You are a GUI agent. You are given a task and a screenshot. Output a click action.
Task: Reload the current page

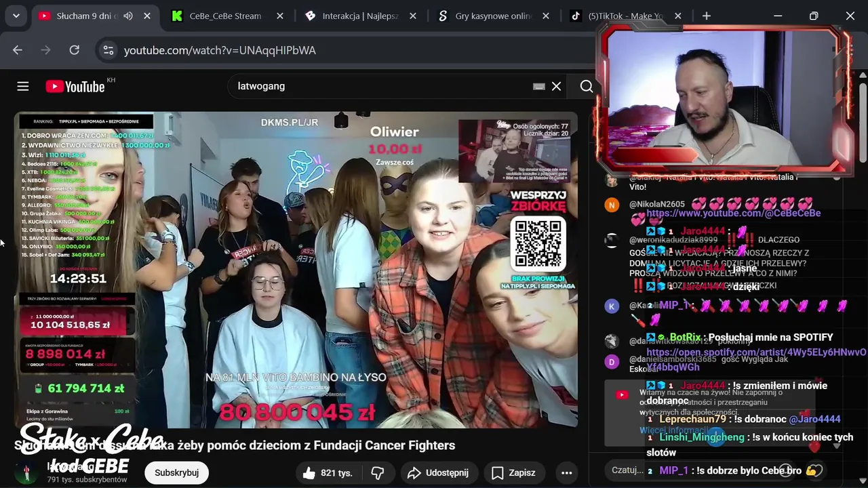[x=75, y=50]
